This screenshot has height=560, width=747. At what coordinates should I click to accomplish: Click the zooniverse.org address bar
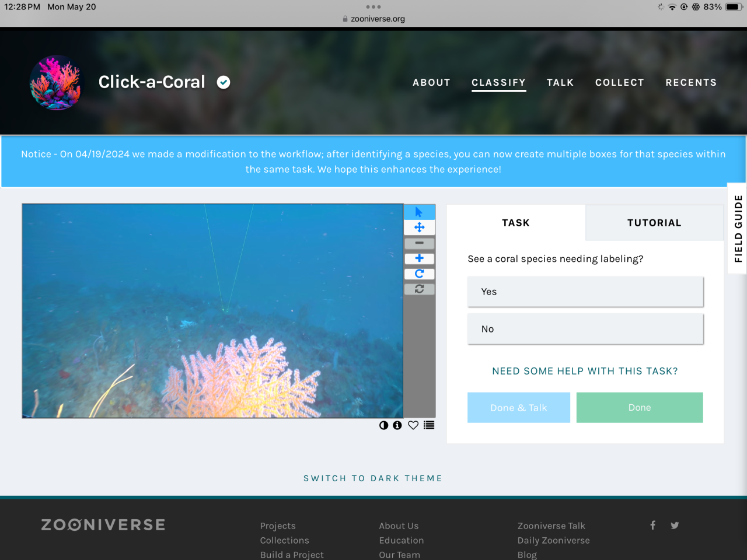pos(373,19)
